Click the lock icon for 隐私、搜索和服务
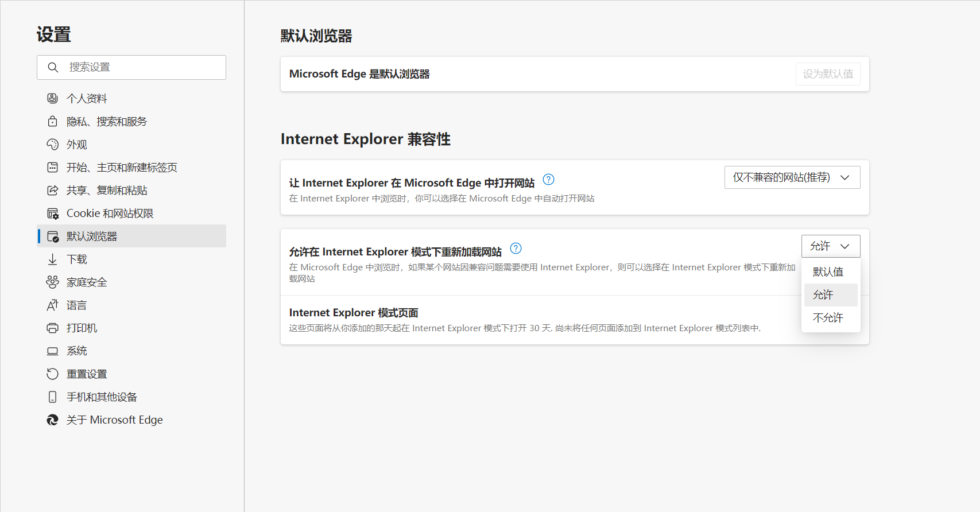 [52, 121]
